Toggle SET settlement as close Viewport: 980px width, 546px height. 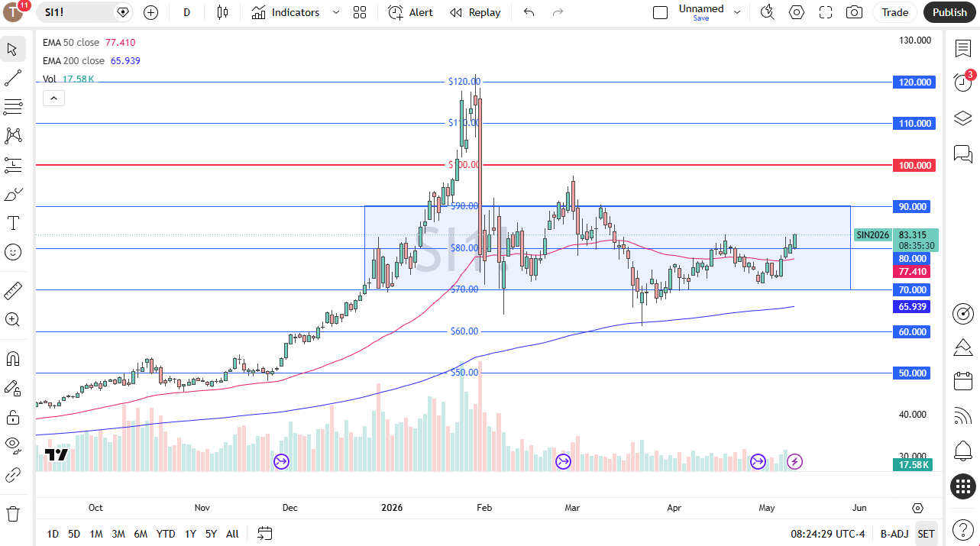926,534
